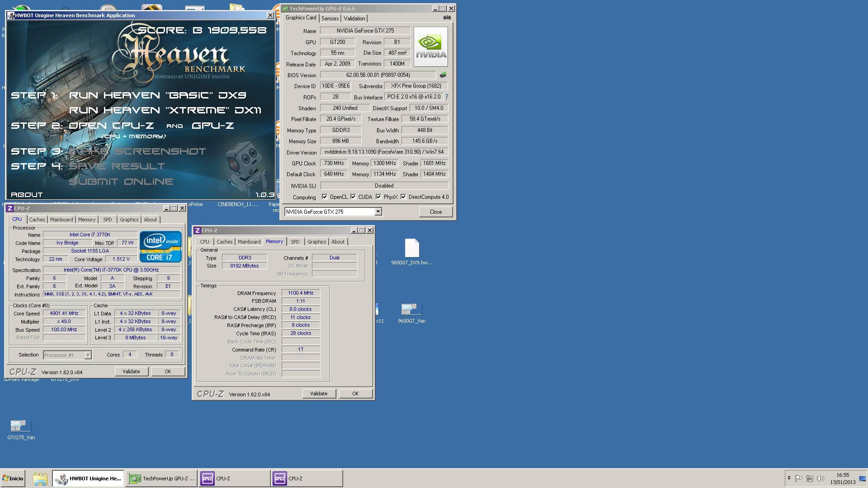Open About tab in CPU window
This screenshot has width=868, height=488.
151,220
